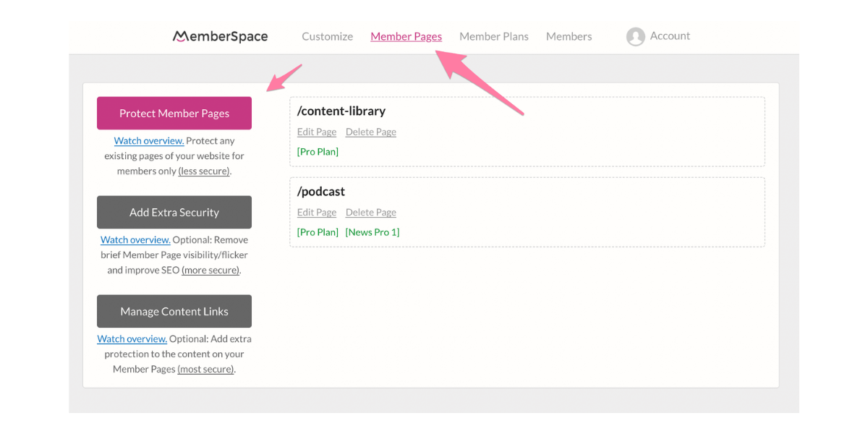This screenshot has height=434, width=868.
Task: Click the [Pro Plan] tag under /content-library
Action: (318, 152)
